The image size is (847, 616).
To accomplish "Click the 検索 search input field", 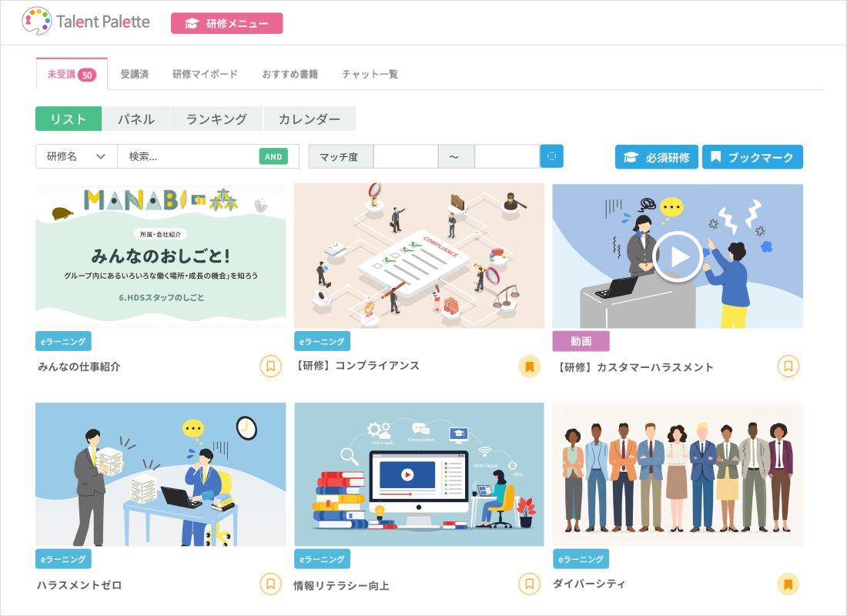I will pyautogui.click(x=192, y=156).
